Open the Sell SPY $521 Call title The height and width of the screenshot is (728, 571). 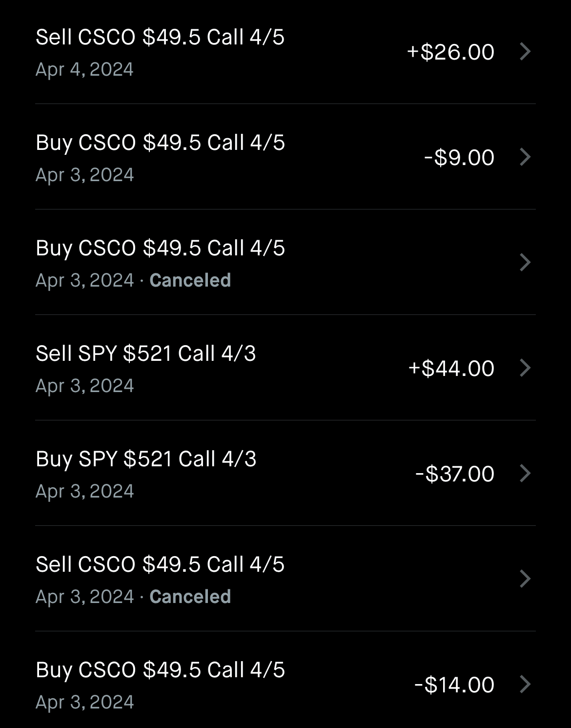point(145,354)
